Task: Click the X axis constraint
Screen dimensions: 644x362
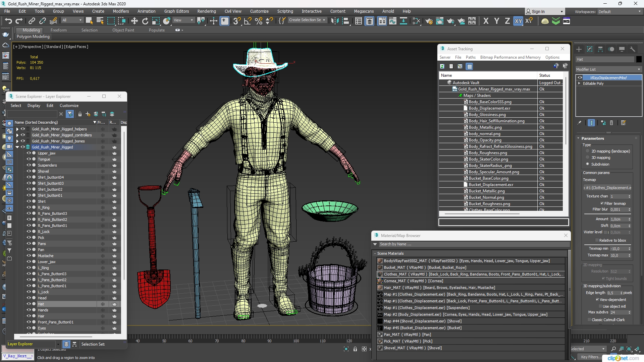Action: (486, 21)
